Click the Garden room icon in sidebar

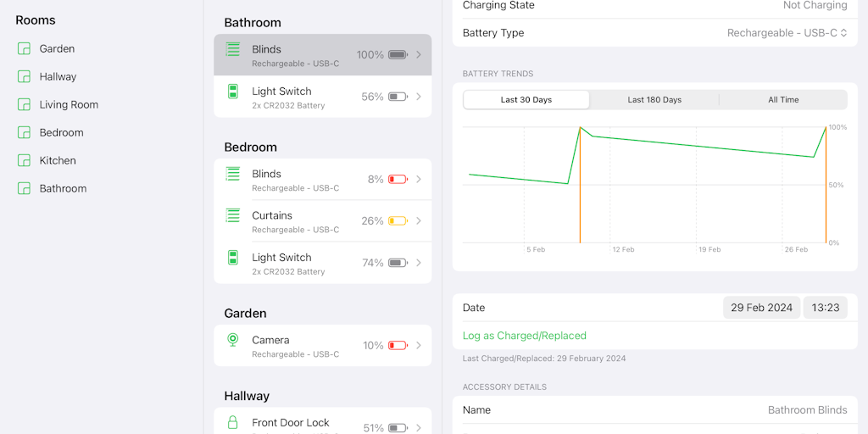point(24,48)
